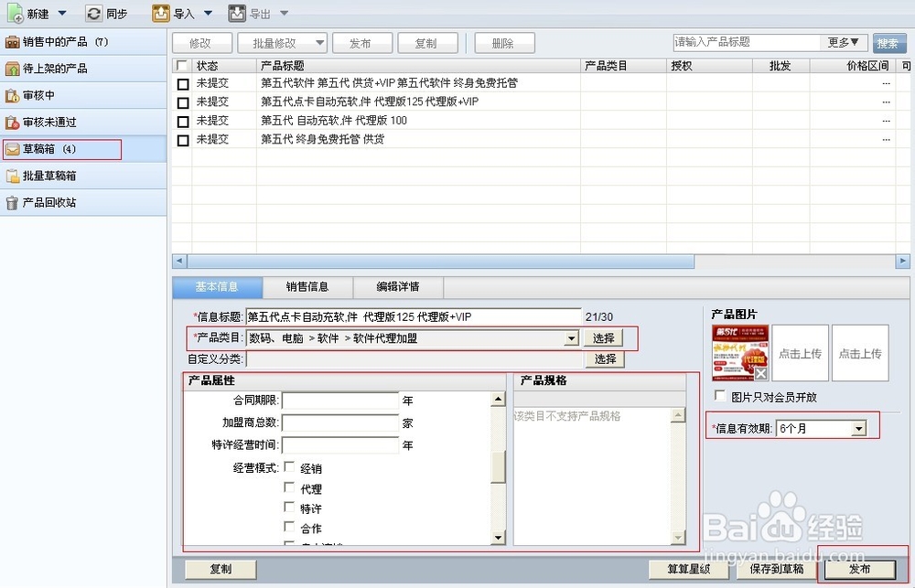Click the table scrollbar right arrow
Viewport: 915px width, 588px height.
pos(903,262)
